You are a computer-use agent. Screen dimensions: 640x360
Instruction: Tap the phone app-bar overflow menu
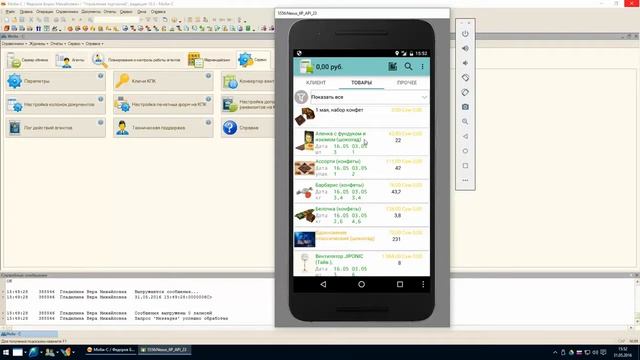(x=422, y=66)
